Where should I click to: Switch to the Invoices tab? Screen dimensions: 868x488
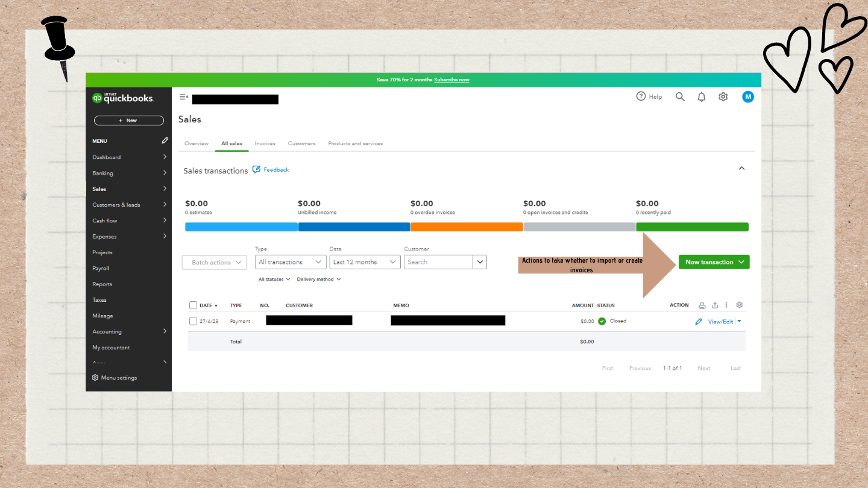(x=265, y=143)
